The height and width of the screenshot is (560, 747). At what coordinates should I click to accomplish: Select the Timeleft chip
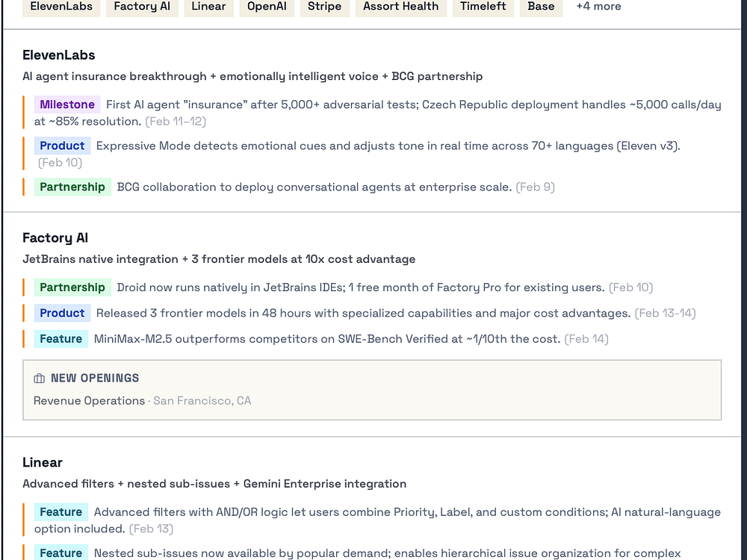(483, 7)
